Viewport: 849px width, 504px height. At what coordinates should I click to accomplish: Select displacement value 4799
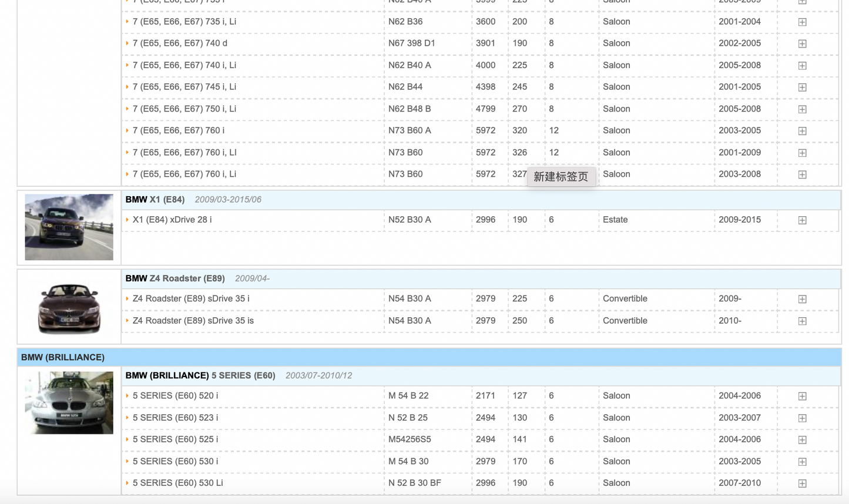(485, 109)
